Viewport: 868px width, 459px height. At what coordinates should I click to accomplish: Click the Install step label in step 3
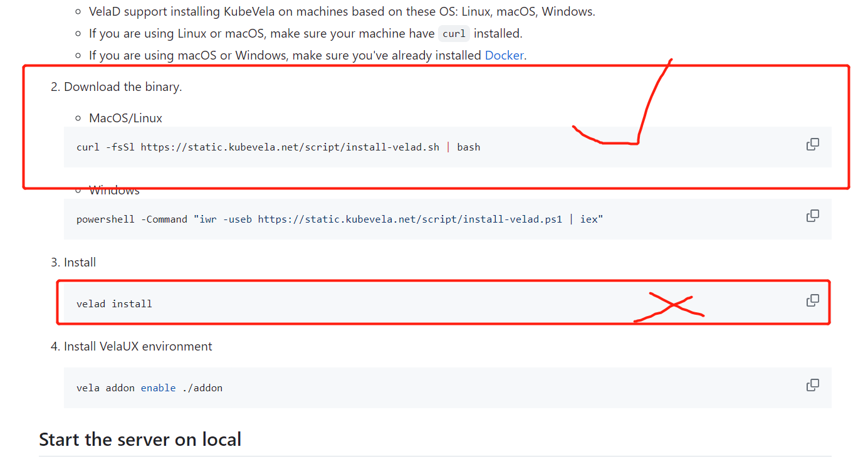point(80,261)
